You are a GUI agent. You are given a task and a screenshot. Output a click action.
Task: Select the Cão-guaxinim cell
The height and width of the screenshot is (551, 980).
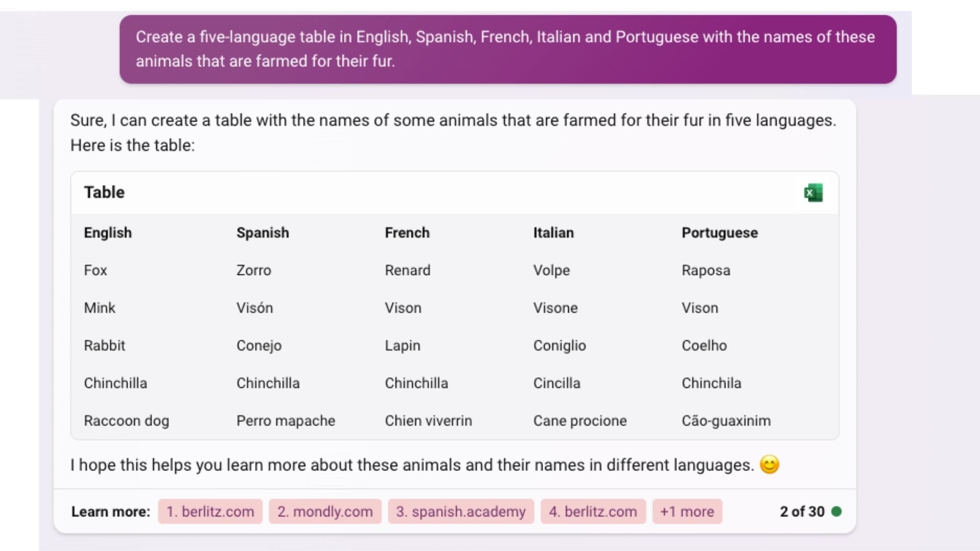click(726, 421)
